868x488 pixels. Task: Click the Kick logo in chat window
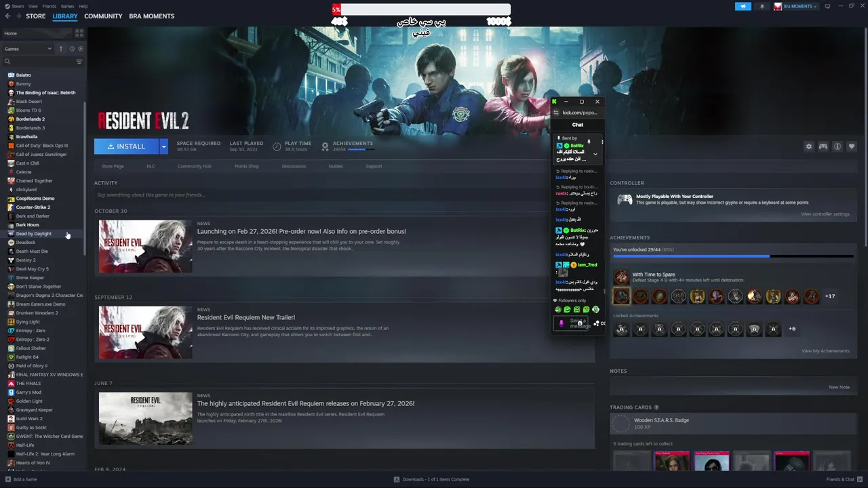[x=554, y=102]
